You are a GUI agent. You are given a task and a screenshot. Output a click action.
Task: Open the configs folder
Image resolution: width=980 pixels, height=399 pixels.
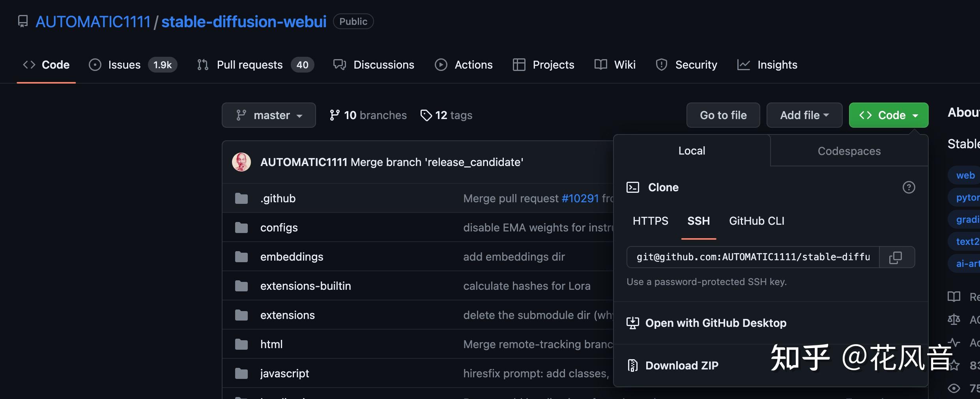tap(279, 227)
